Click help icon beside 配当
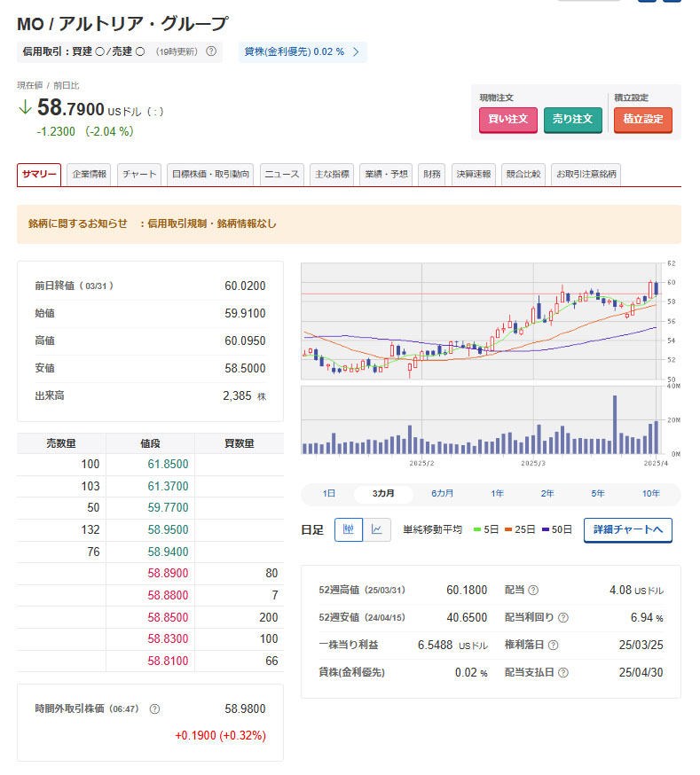This screenshot has height=775, width=700. tap(533, 591)
